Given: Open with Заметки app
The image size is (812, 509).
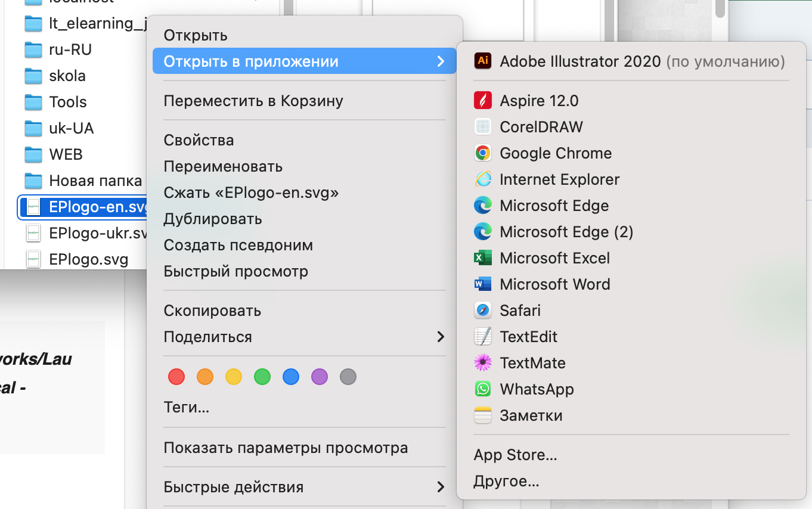Looking at the screenshot, I should coord(631,415).
